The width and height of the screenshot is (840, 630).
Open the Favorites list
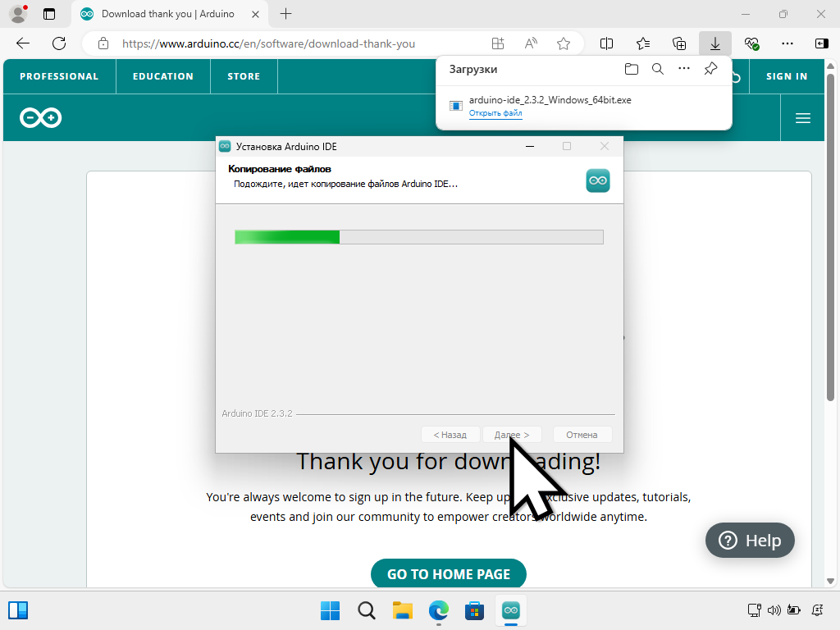(x=643, y=43)
